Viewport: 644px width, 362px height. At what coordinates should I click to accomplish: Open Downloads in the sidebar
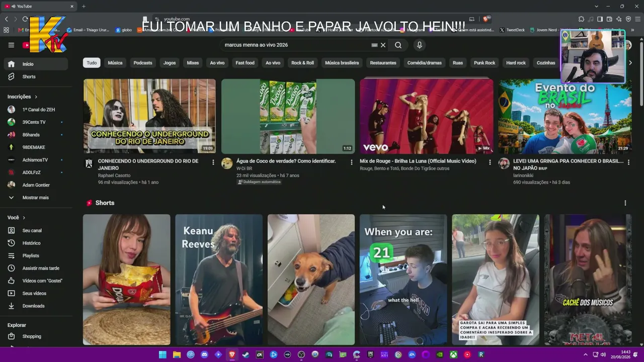tap(35, 306)
